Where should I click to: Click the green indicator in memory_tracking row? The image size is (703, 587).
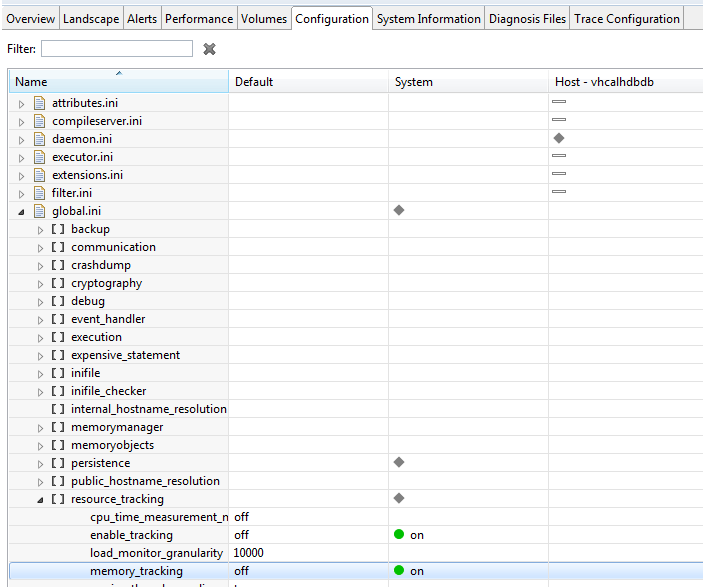click(399, 571)
